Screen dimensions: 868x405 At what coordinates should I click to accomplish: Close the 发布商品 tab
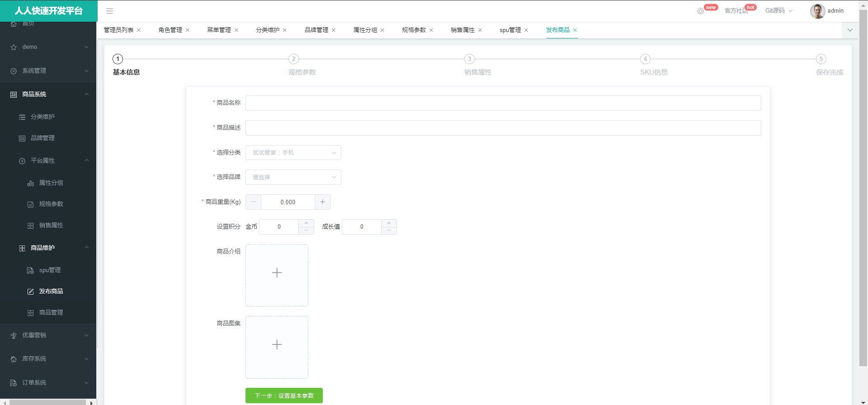point(575,30)
